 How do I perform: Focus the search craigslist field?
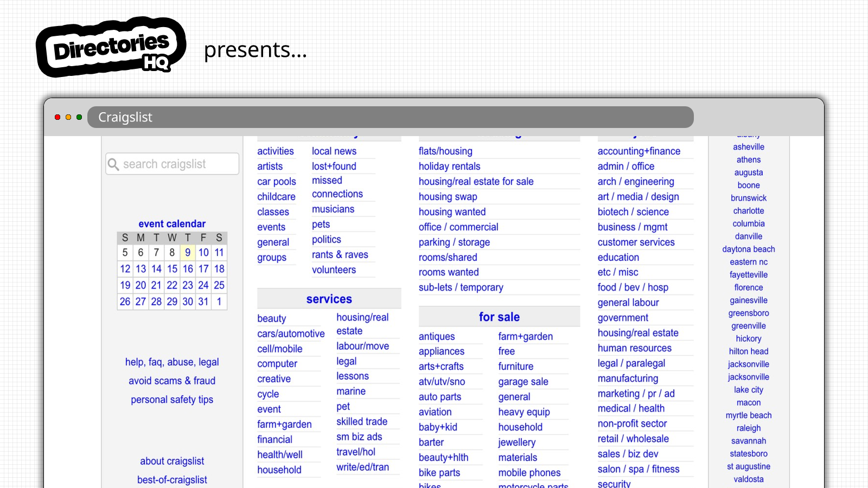[173, 164]
